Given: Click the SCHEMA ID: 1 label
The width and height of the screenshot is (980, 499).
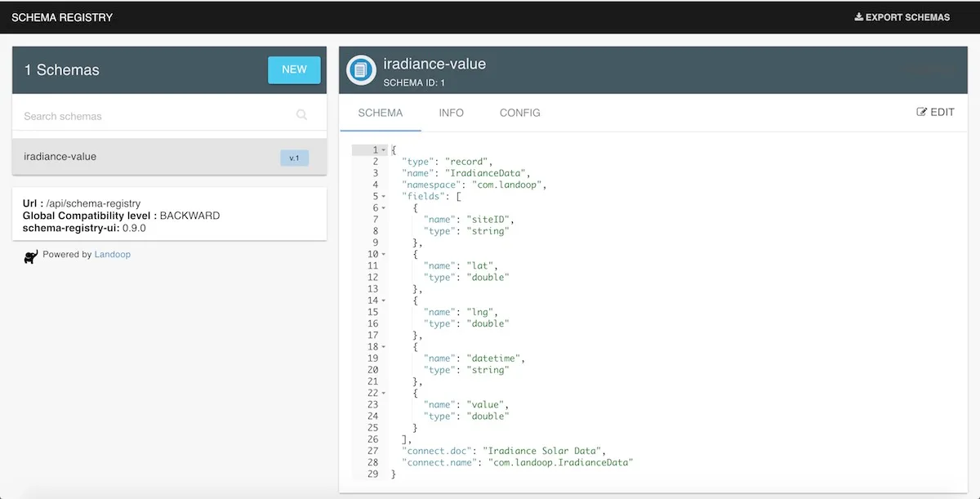Looking at the screenshot, I should 415,83.
